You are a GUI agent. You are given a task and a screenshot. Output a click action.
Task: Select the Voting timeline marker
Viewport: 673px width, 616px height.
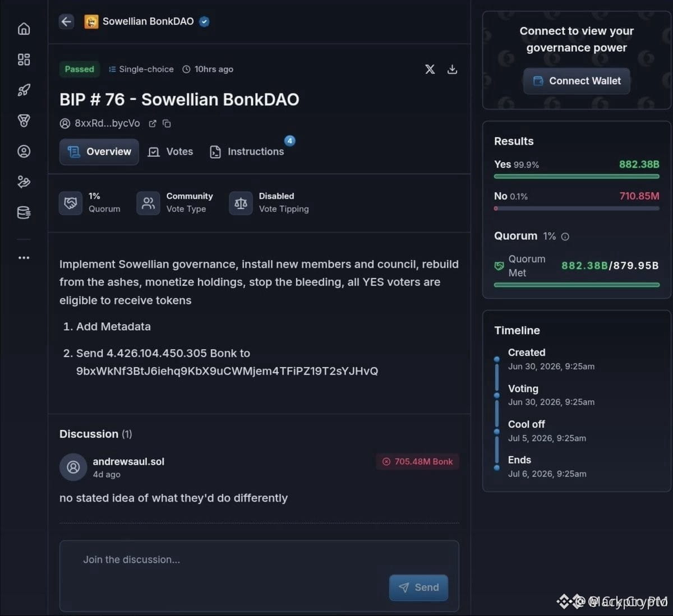click(x=496, y=395)
